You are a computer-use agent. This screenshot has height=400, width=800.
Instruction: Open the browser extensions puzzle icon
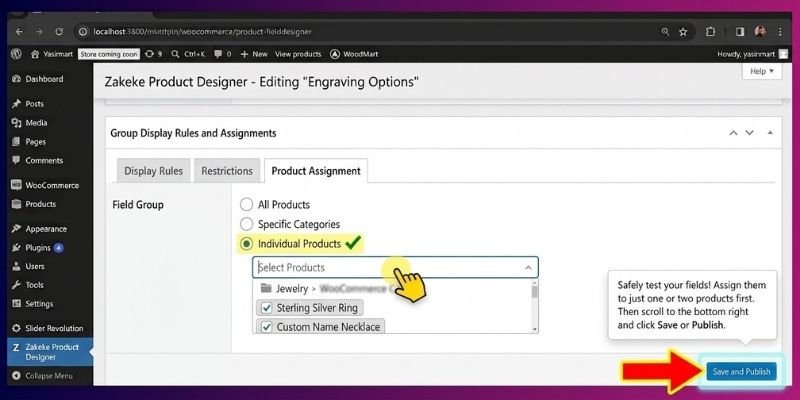click(x=710, y=32)
